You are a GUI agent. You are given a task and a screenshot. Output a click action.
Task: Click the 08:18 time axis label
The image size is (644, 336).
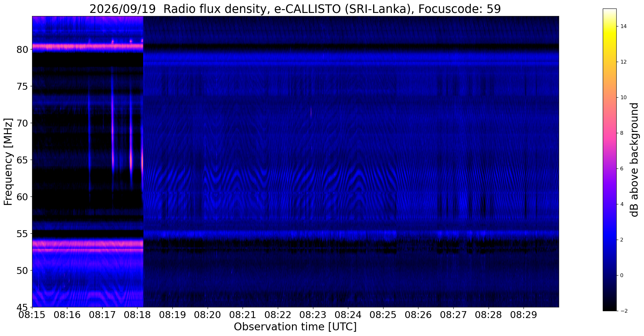137,315
